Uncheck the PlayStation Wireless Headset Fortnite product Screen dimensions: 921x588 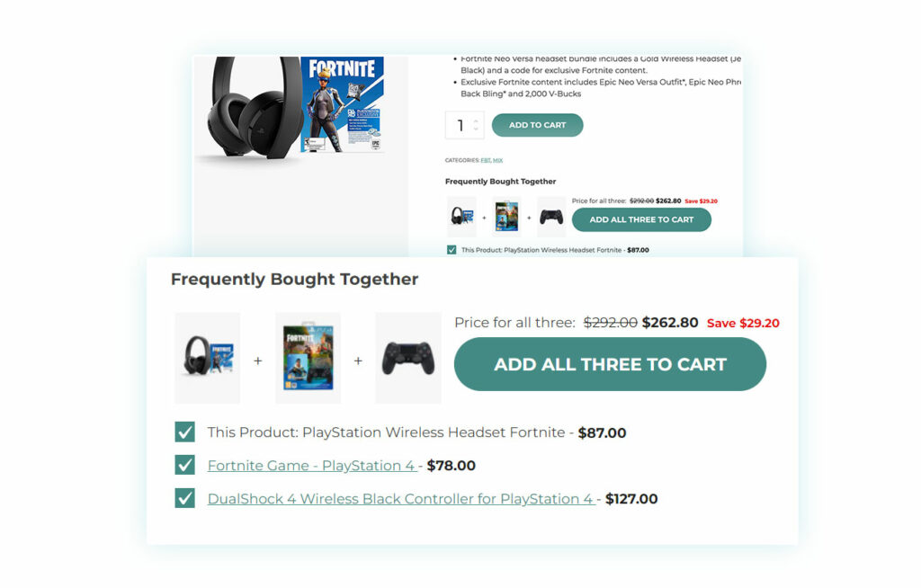pyautogui.click(x=184, y=432)
